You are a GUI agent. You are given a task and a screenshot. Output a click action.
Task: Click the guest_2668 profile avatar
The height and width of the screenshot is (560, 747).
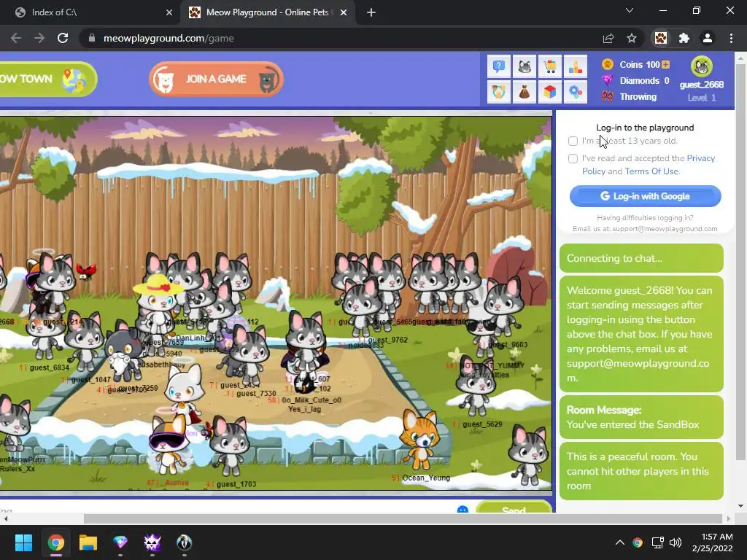pos(702,66)
